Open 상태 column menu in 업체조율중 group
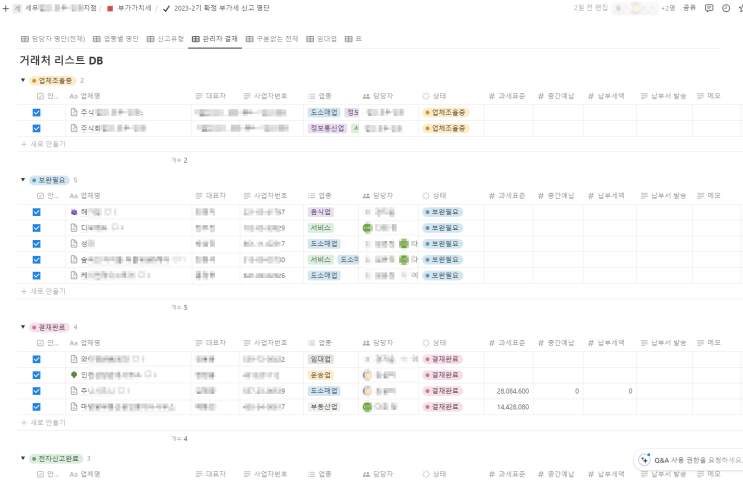The image size is (743, 481). [x=434, y=96]
